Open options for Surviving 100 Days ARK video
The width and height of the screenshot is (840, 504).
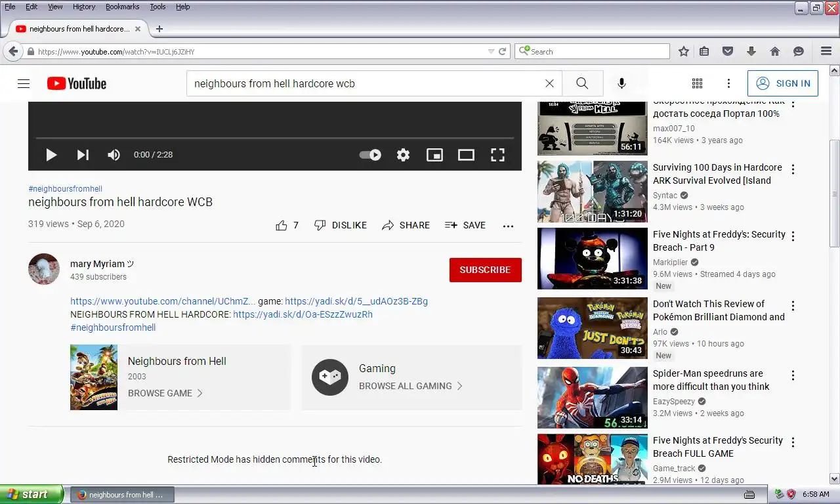pos(793,170)
